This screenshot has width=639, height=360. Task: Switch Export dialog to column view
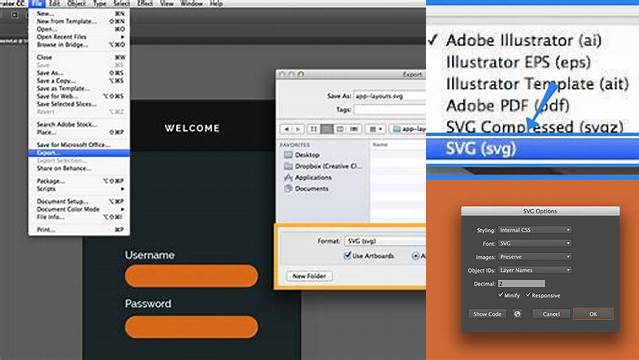pos(340,129)
